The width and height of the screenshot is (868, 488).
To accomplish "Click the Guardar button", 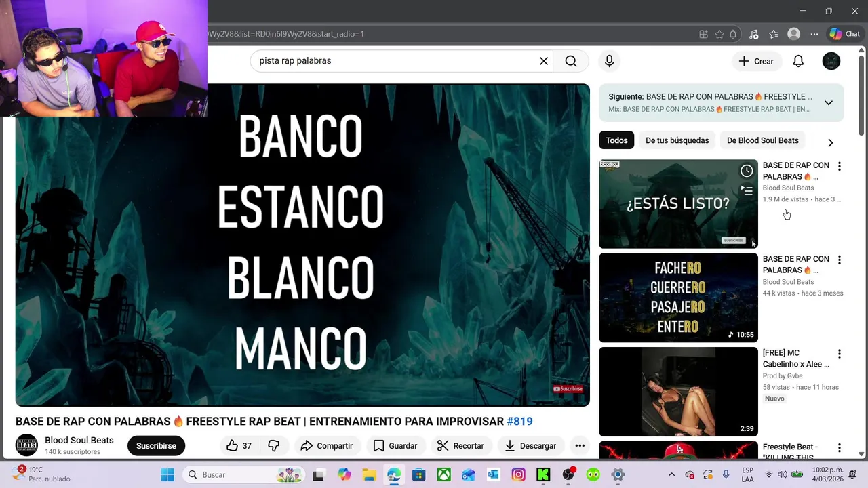I will [395, 446].
